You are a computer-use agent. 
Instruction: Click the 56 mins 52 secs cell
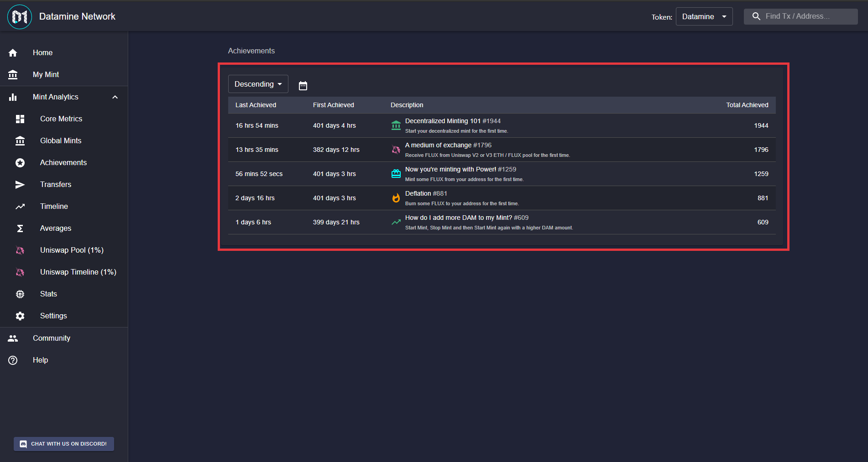click(259, 174)
